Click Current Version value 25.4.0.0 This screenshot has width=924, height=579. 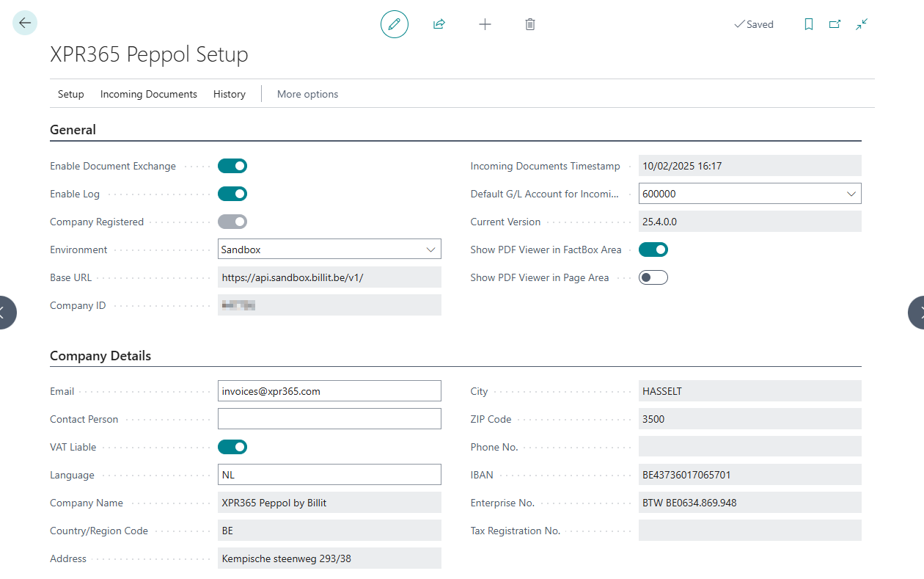coord(749,222)
